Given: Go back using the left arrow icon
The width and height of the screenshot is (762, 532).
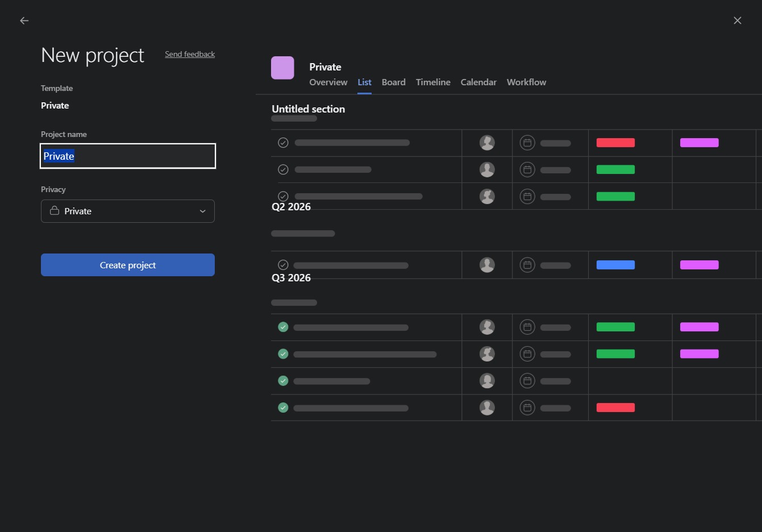Looking at the screenshot, I should 24,20.
